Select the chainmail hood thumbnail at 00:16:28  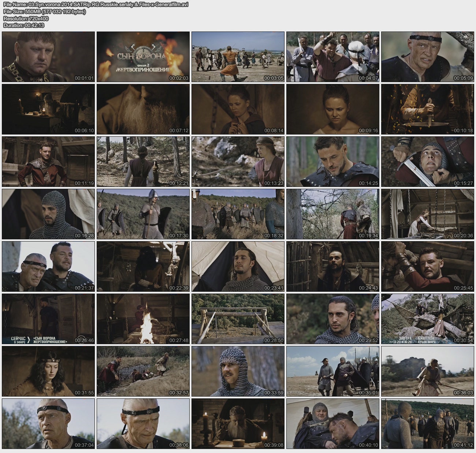click(x=48, y=214)
